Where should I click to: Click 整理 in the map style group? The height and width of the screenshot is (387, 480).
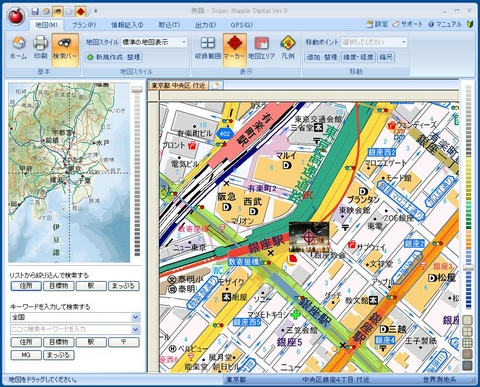click(x=134, y=57)
